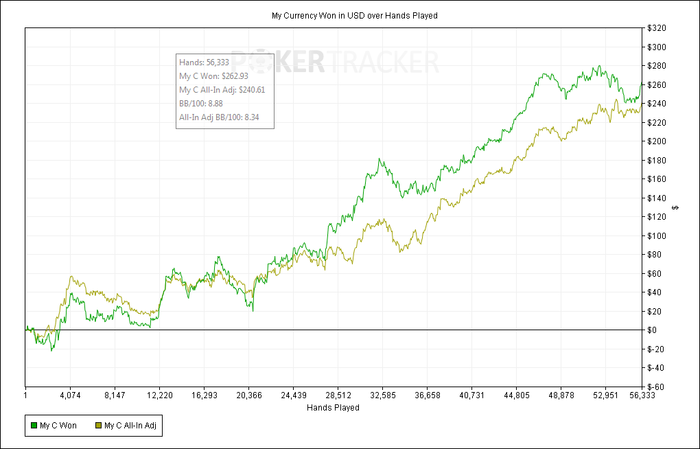Viewport: 700px width, 449px height.
Task: Click the $100 y-axis label
Action: tap(657, 236)
